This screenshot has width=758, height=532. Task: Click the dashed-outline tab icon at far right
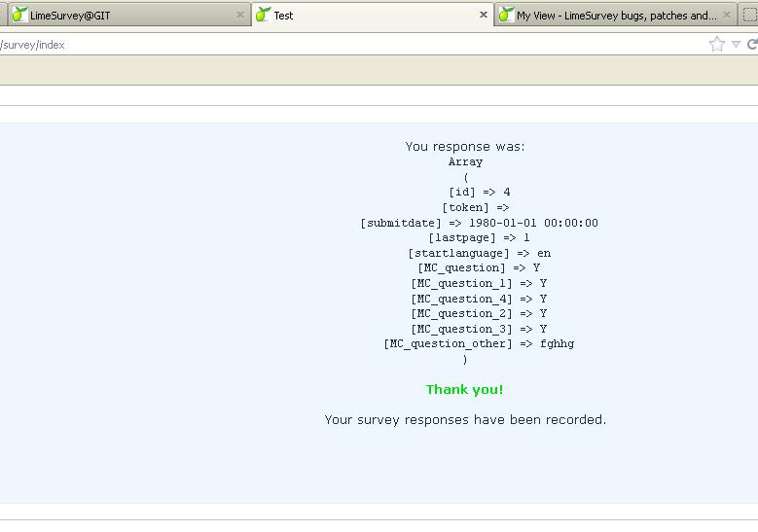coord(749,15)
